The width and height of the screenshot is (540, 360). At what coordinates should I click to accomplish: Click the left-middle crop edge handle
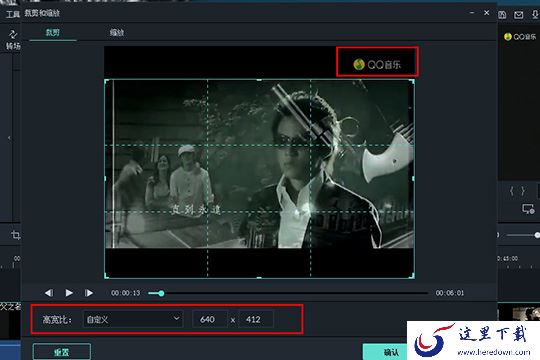[x=105, y=178]
